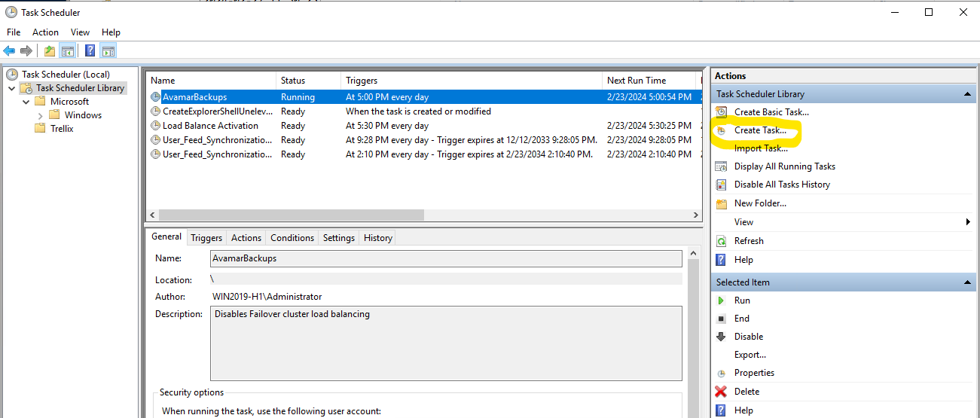Toggle the Show/Hide Console Tree toolbar icon

coord(67,51)
